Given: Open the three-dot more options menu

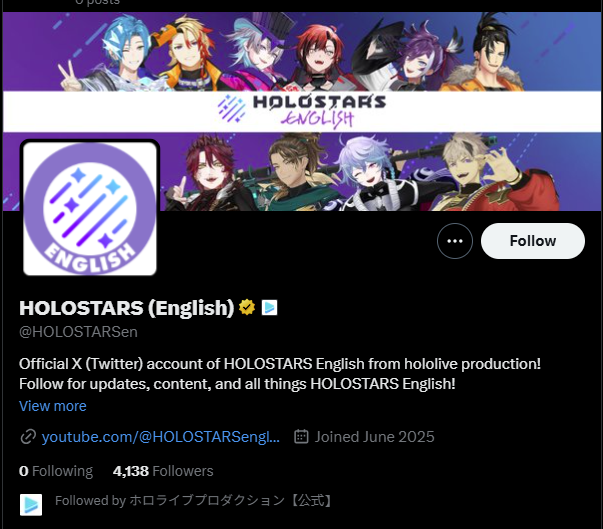Looking at the screenshot, I should click(x=455, y=241).
